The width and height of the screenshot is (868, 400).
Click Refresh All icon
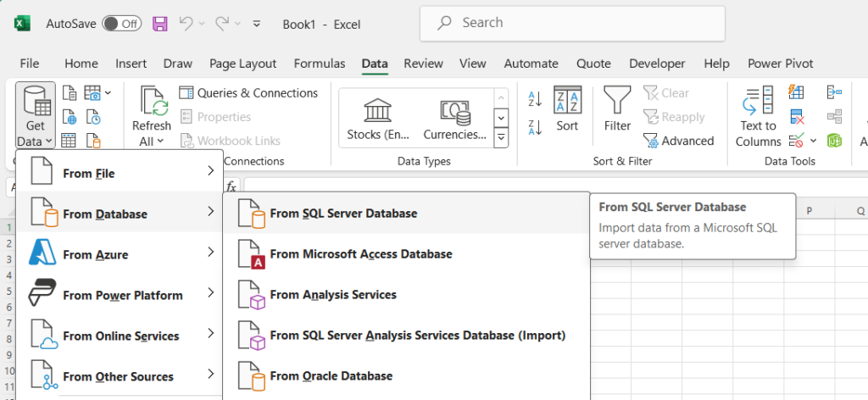click(151, 106)
